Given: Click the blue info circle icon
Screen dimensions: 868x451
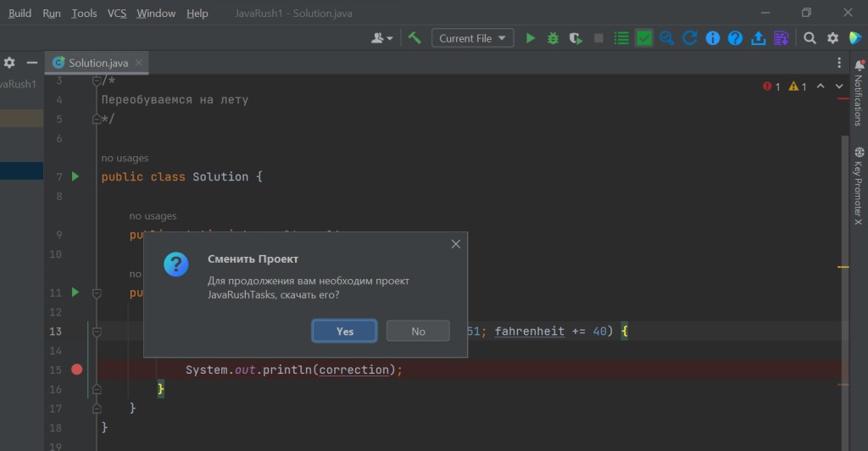Looking at the screenshot, I should pyautogui.click(x=713, y=38).
